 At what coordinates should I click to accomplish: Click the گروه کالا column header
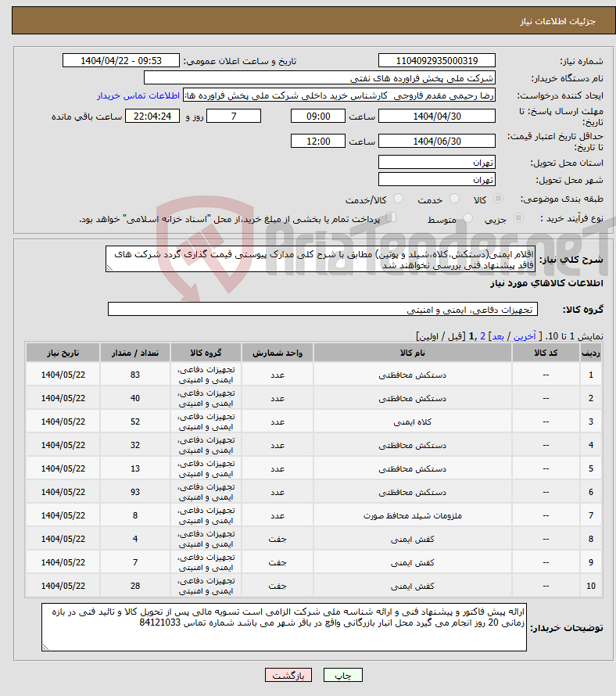206,353
